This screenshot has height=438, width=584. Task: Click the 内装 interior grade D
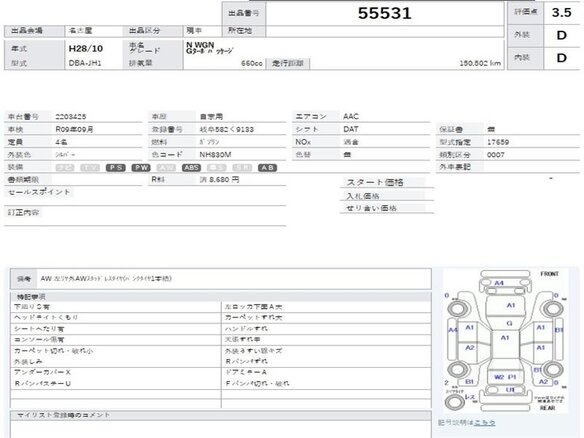[562, 58]
